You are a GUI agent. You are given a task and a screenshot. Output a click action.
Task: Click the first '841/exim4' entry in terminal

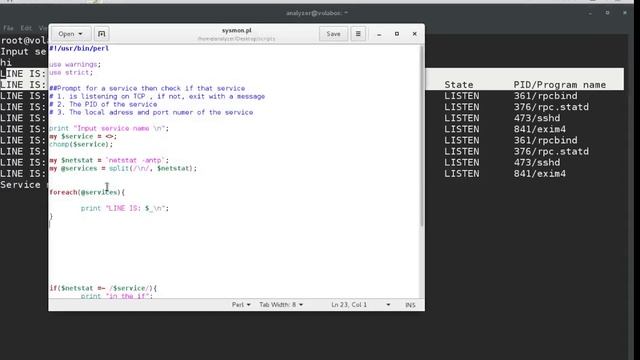540,129
